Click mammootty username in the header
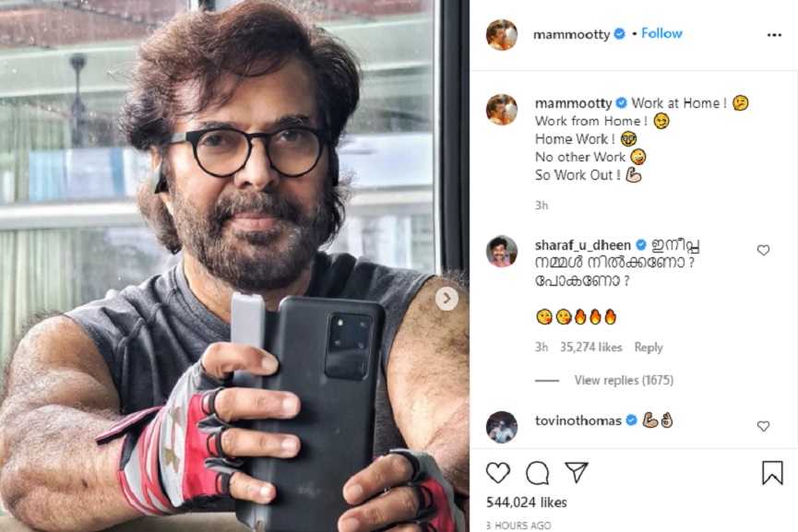Image resolution: width=798 pixels, height=532 pixels. 571,34
